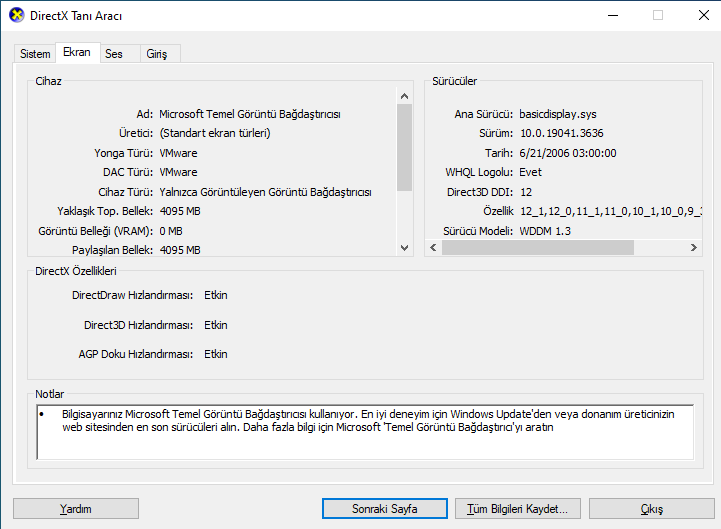Click the DirectX Tanı Aracı title bar icon
Image resolution: width=721 pixels, height=529 pixels.
click(x=17, y=15)
